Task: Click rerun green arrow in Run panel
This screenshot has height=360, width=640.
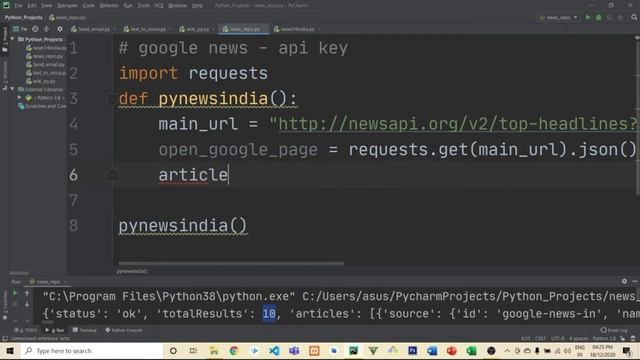Action: click(15, 293)
